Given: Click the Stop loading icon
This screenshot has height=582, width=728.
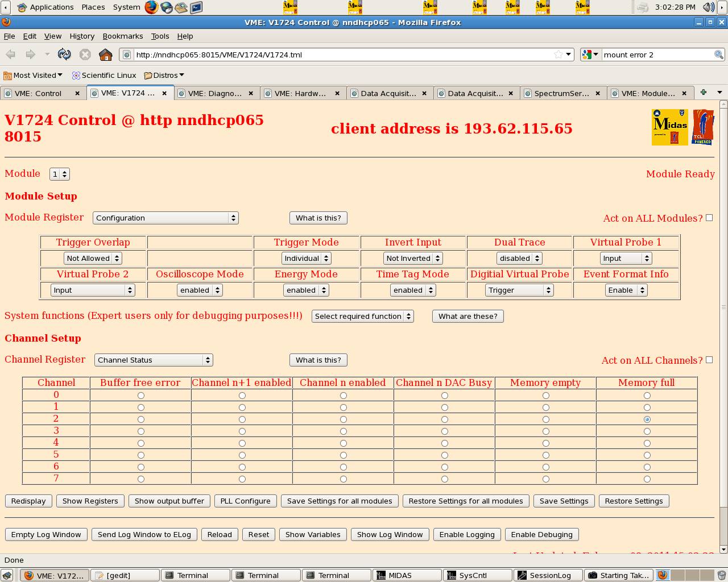Looking at the screenshot, I should point(85,55).
